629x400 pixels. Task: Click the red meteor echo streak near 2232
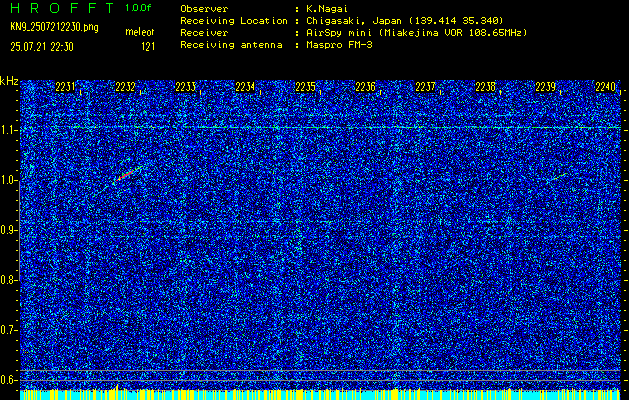(125, 175)
